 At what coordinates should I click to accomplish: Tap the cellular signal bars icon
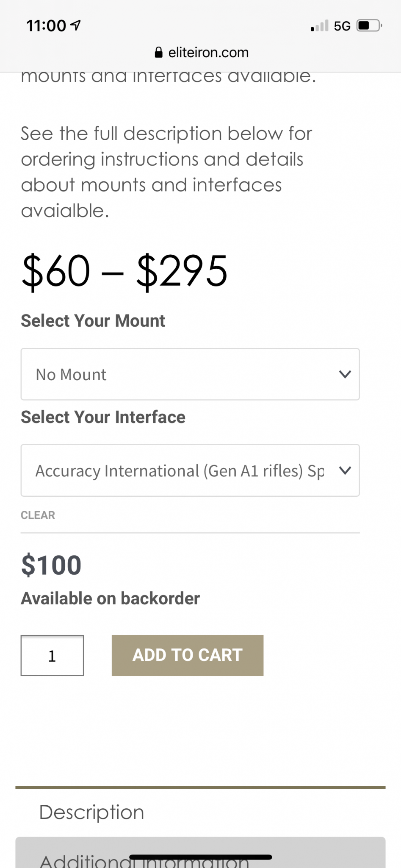320,26
